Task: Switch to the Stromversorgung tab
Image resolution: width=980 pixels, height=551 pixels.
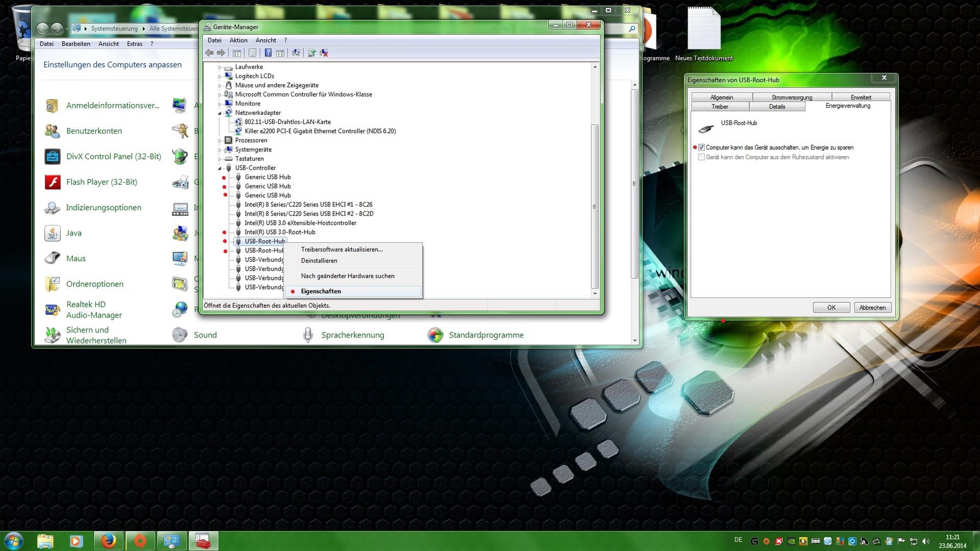Action: (x=792, y=97)
